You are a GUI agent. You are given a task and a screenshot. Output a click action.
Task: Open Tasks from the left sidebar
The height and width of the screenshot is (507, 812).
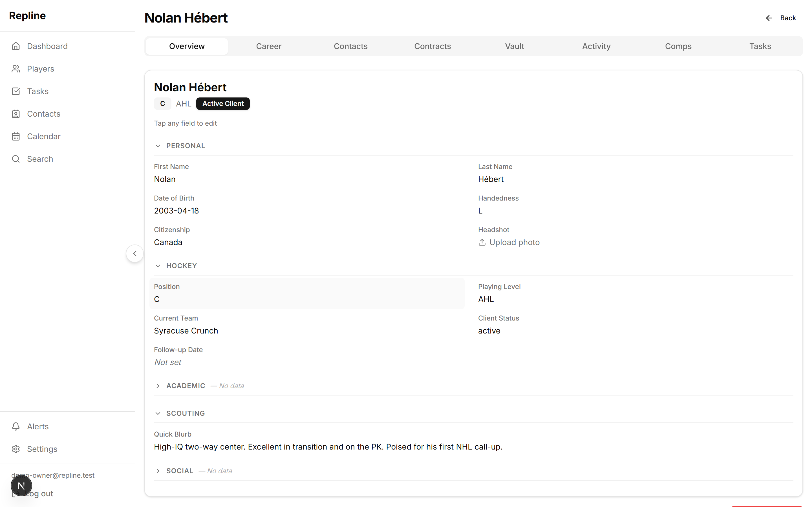tap(37, 91)
